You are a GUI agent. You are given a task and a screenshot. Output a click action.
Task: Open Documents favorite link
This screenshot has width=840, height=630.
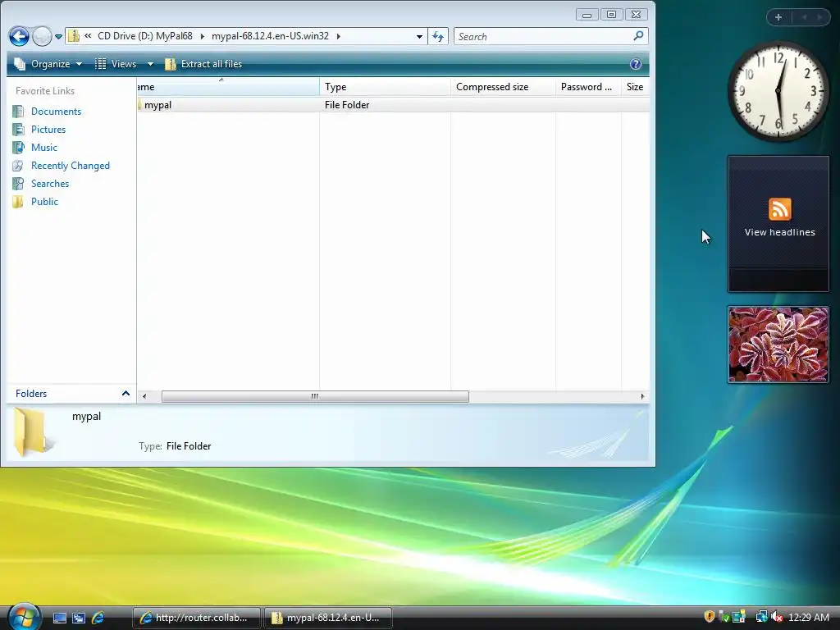coord(57,112)
